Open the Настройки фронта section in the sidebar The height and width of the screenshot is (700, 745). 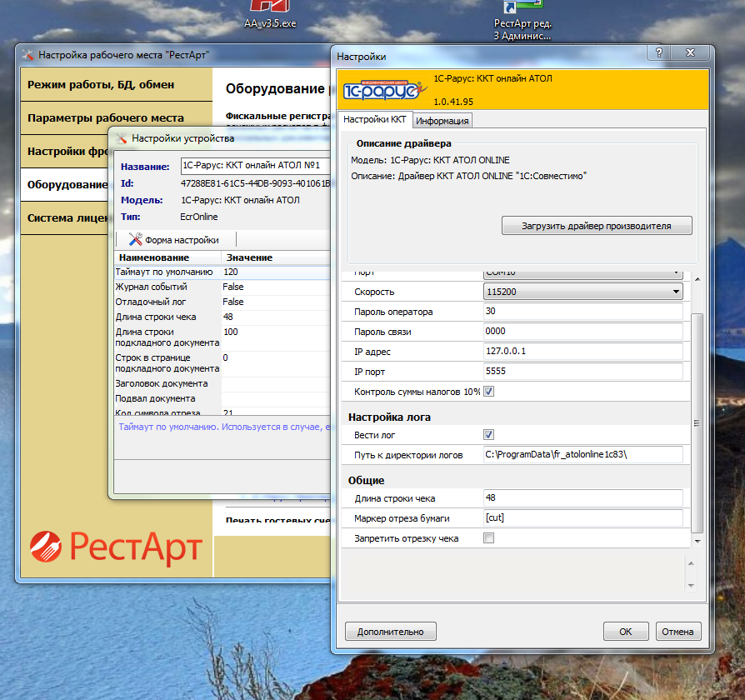(65, 151)
